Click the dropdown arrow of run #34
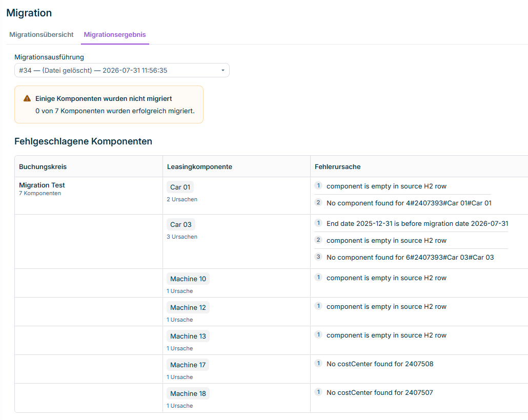Viewport: 528px width, 420px height. pos(222,70)
